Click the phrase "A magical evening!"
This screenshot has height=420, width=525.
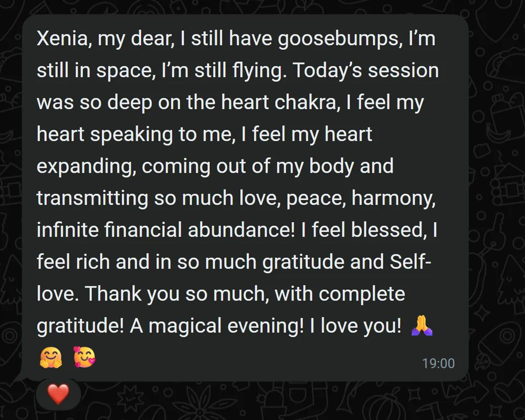tap(217, 325)
